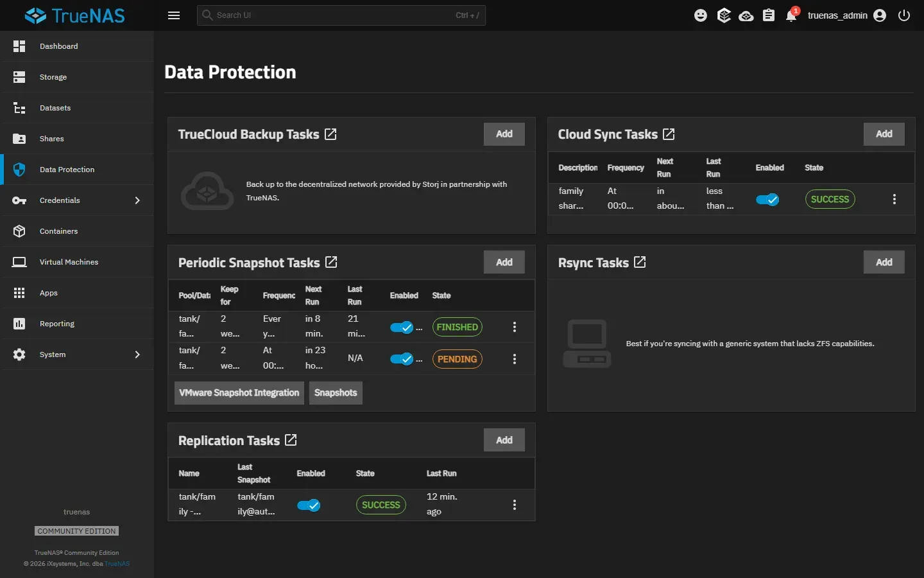This screenshot has width=924, height=578.
Task: Click the Snapshots button
Action: [336, 393]
